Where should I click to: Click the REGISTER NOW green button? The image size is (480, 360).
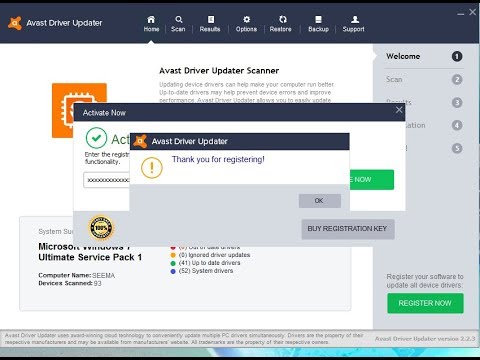pos(425,303)
